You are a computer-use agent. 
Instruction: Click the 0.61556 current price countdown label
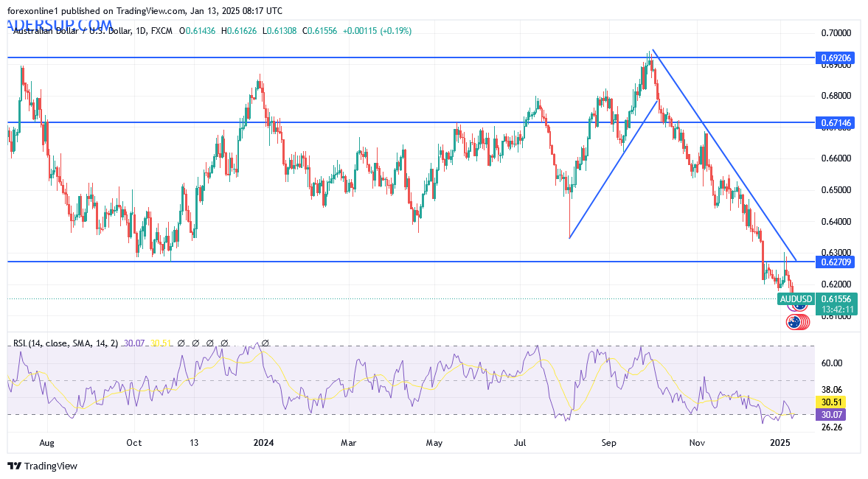pos(835,304)
